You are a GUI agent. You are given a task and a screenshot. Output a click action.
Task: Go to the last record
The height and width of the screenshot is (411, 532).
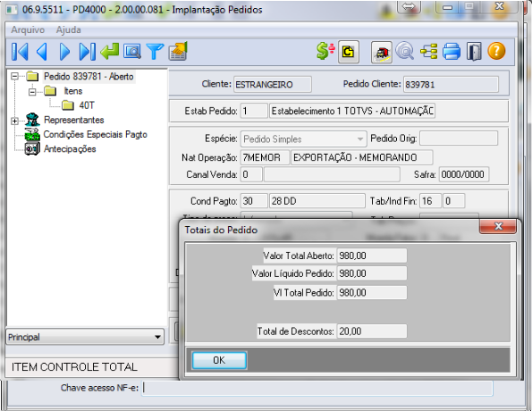coord(88,52)
